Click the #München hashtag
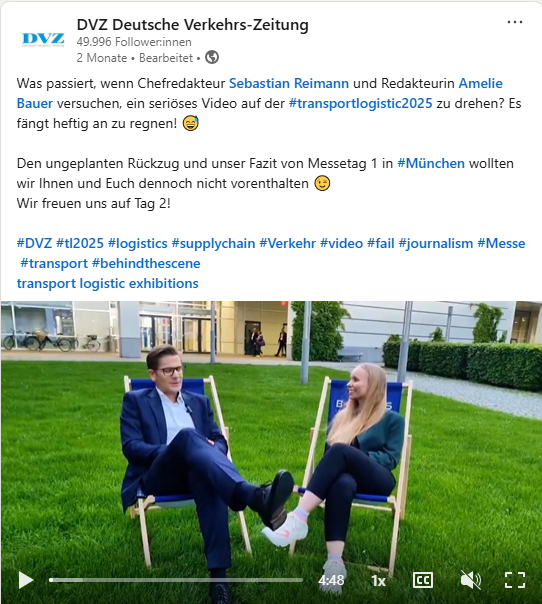The width and height of the screenshot is (542, 604). click(431, 163)
